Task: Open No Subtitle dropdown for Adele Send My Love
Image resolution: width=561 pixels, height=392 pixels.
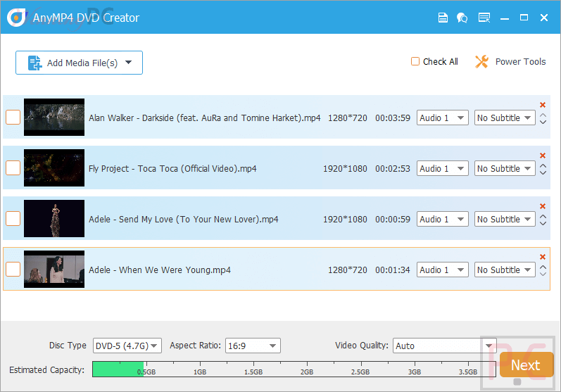Action: click(x=505, y=220)
